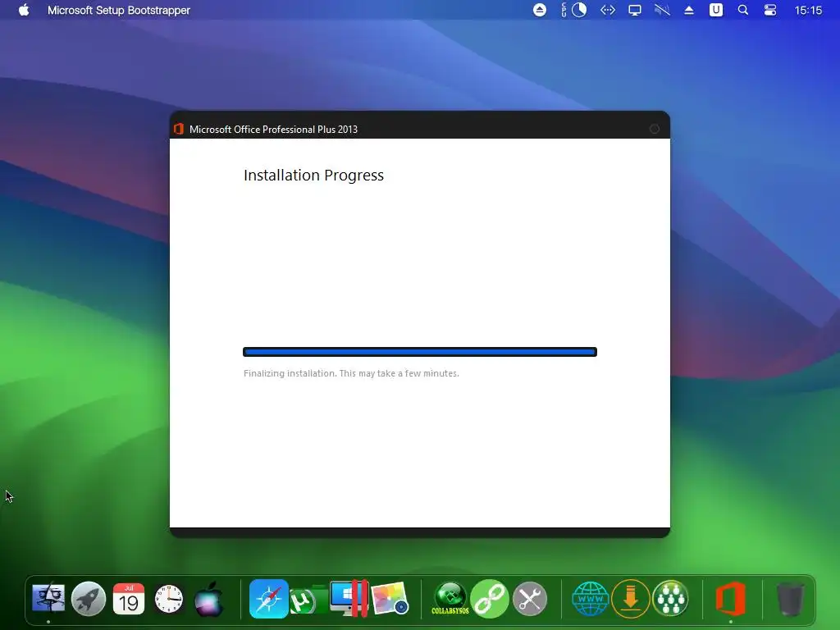Open the green chain link icon in dock
Screen dimensions: 840x630
coord(490,598)
